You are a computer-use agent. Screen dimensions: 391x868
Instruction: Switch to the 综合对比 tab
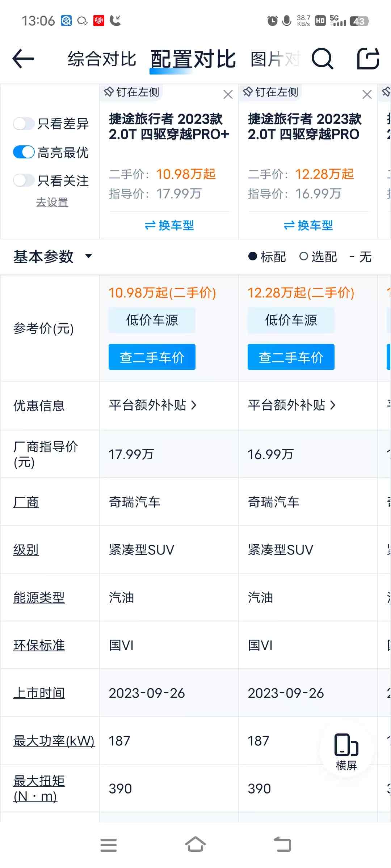[102, 59]
